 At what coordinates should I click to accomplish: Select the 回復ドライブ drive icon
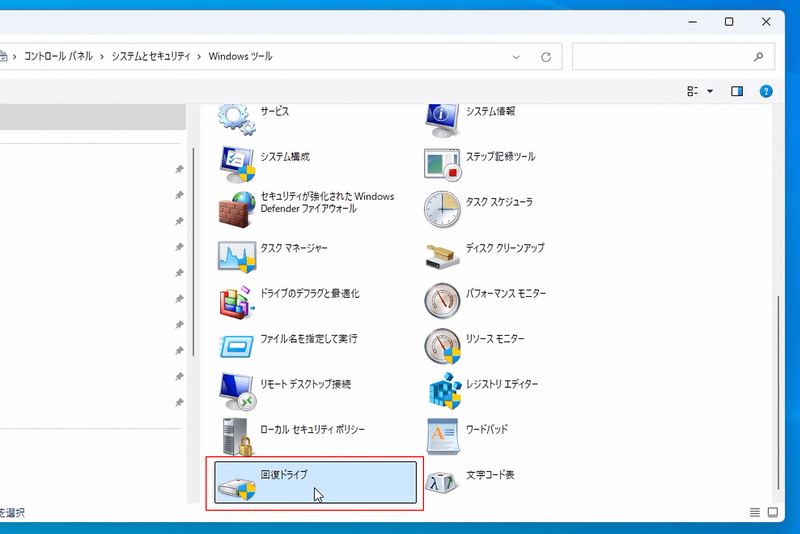coord(237,488)
